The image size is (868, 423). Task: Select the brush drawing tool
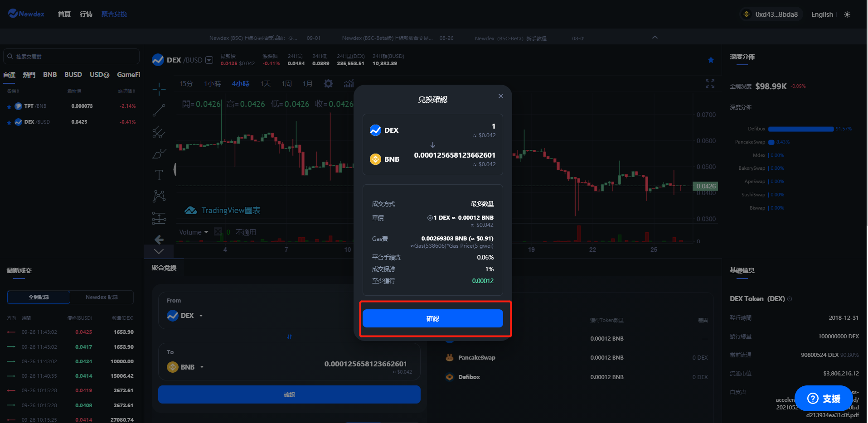(159, 154)
